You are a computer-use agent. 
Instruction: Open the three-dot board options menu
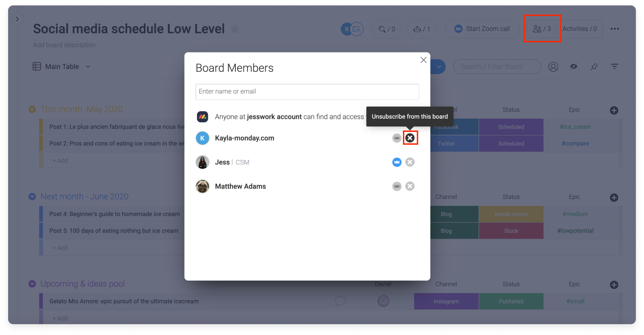click(615, 29)
